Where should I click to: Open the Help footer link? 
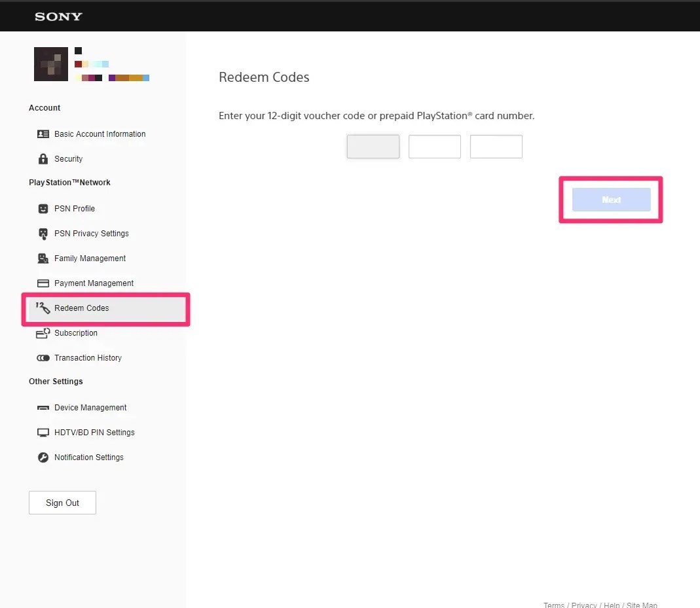pos(612,605)
